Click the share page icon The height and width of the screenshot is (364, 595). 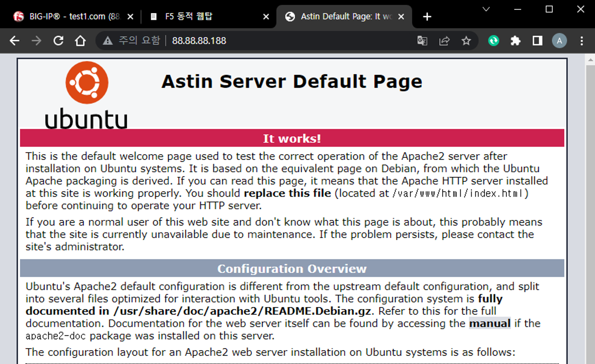click(x=444, y=41)
